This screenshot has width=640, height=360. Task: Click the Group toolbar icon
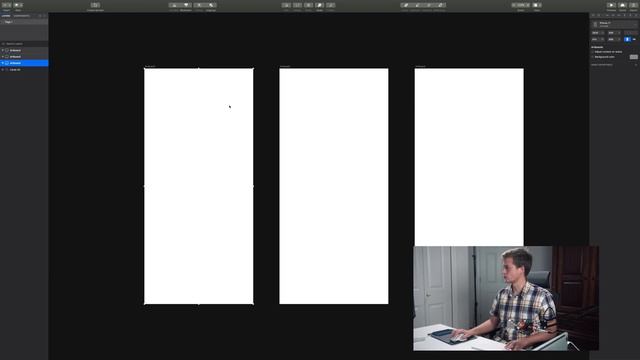(199, 5)
